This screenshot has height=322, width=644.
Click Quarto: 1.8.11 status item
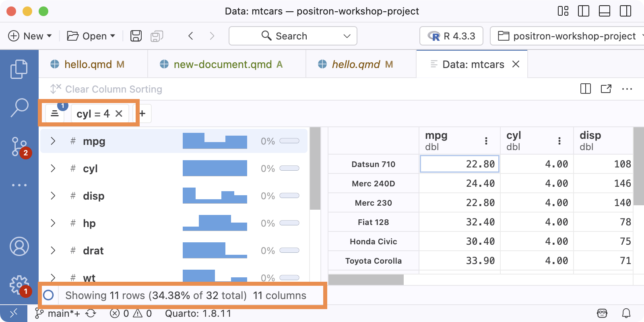pyautogui.click(x=198, y=313)
